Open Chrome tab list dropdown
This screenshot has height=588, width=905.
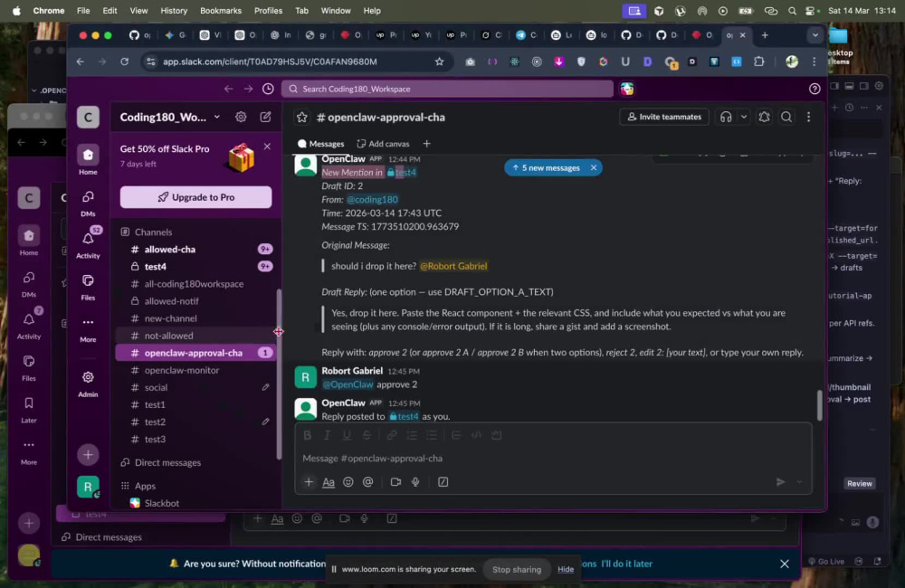click(x=815, y=35)
